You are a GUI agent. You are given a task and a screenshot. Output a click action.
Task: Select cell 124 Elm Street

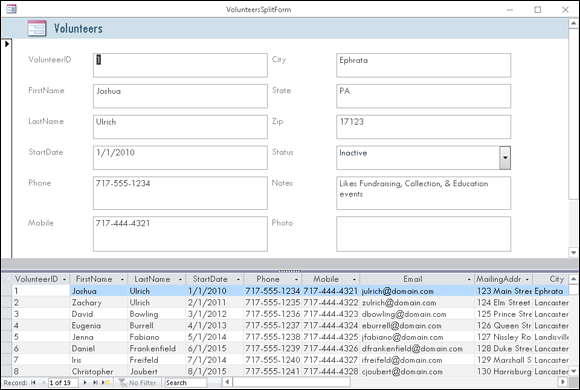pyautogui.click(x=503, y=303)
